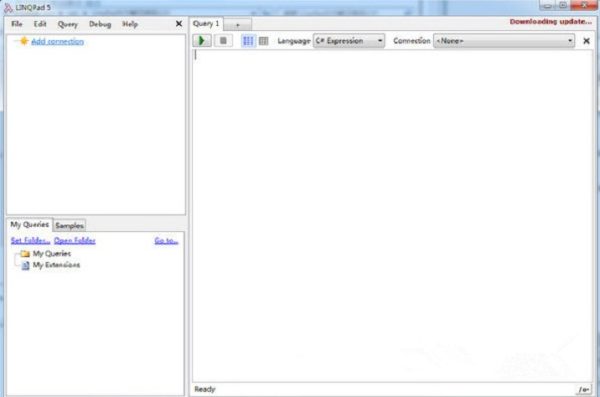Open the Language dropdown

(349, 41)
